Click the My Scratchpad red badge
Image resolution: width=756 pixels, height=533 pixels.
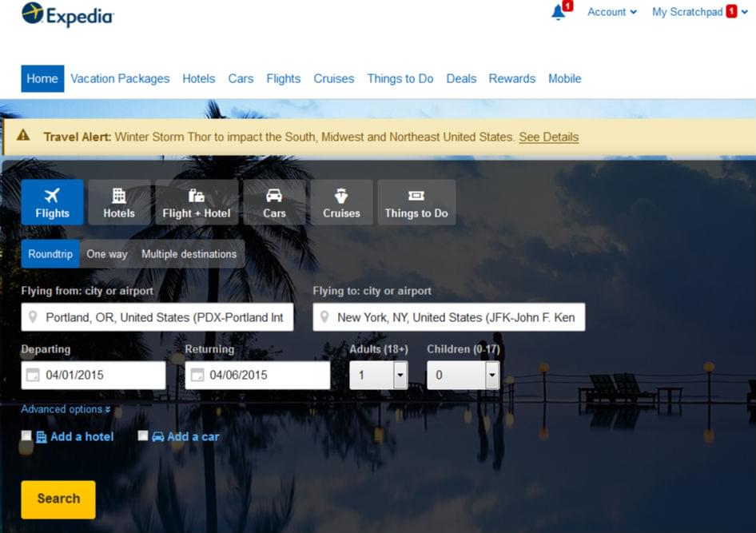tap(731, 11)
